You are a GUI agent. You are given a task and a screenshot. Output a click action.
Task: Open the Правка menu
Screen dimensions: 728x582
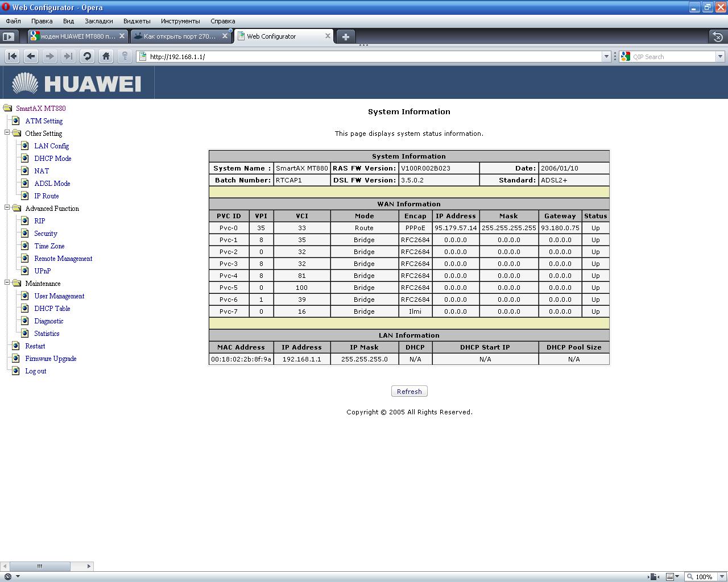tap(42, 21)
